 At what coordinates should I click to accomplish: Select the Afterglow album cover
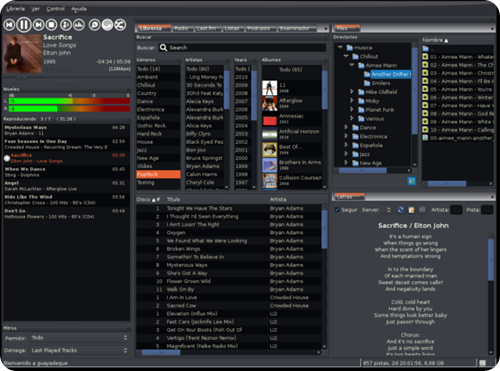[x=270, y=103]
